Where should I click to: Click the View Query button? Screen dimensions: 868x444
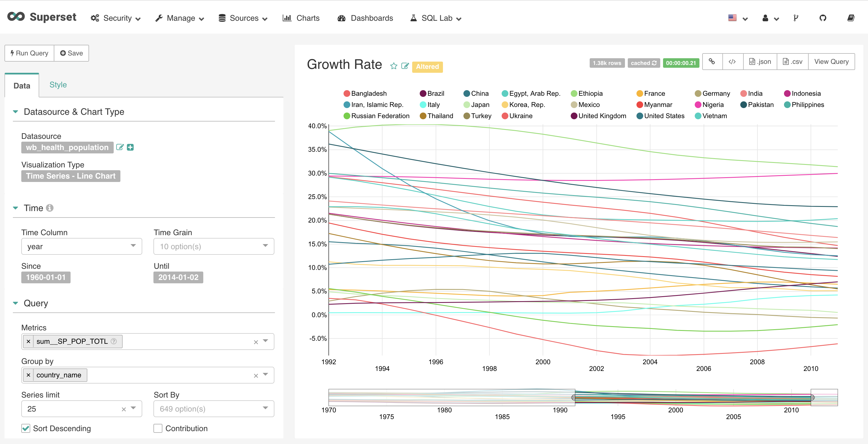831,62
